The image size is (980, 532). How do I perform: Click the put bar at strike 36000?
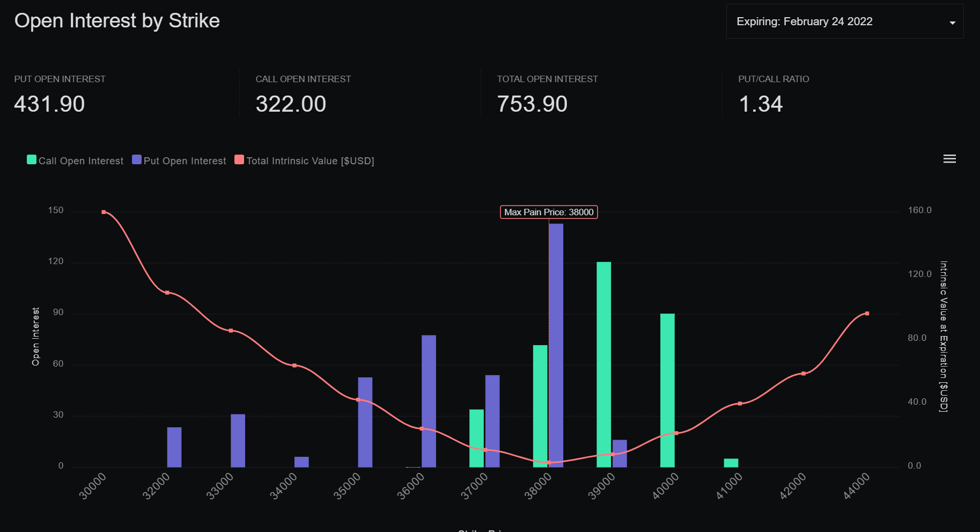pyautogui.click(x=429, y=401)
